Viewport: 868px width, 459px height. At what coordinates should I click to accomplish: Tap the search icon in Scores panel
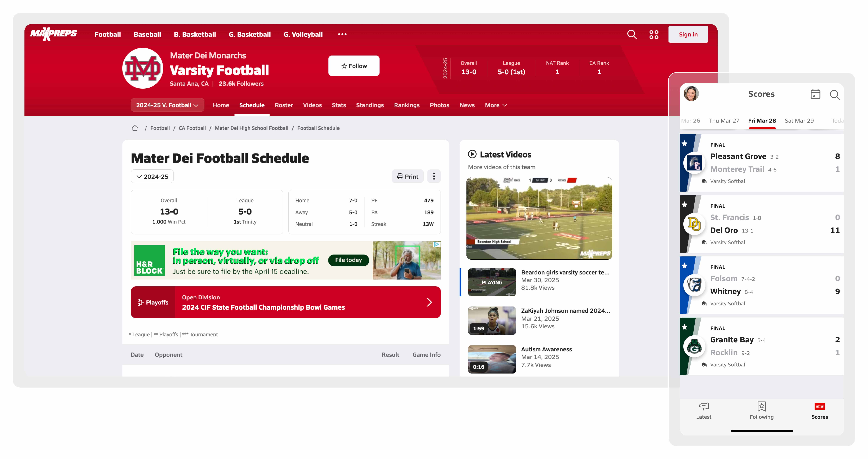(x=834, y=95)
